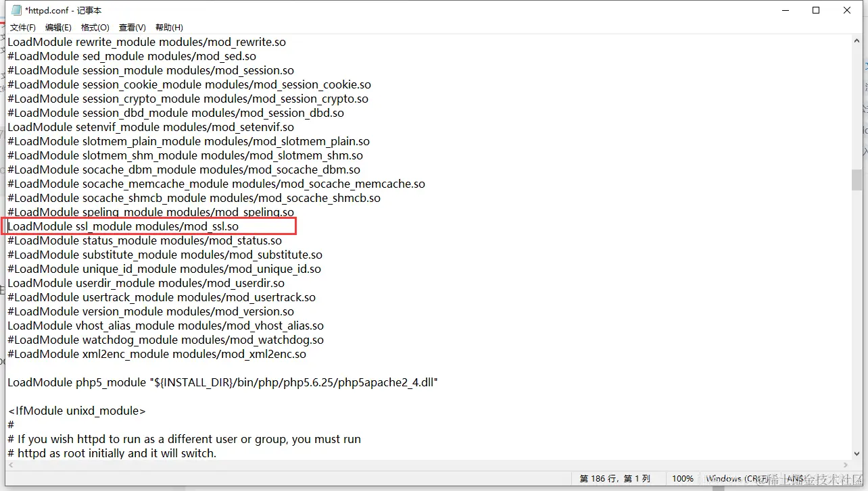Minimize the Notepad window
The height and width of the screenshot is (491, 868).
click(785, 10)
